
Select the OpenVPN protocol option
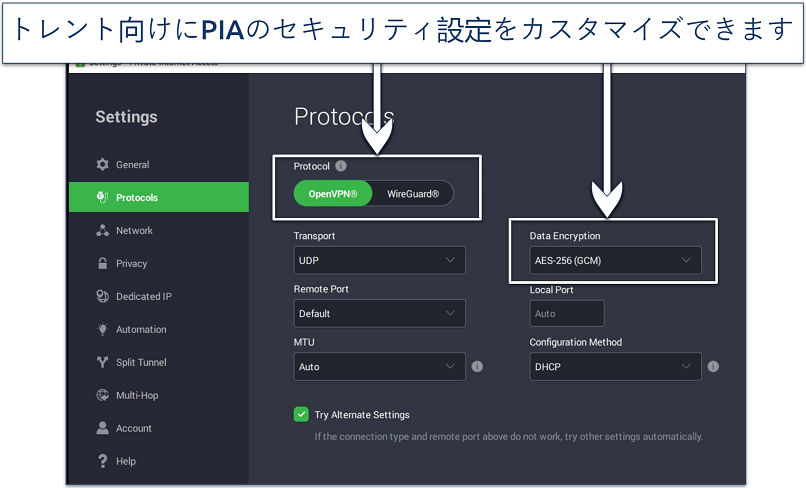[x=333, y=193]
